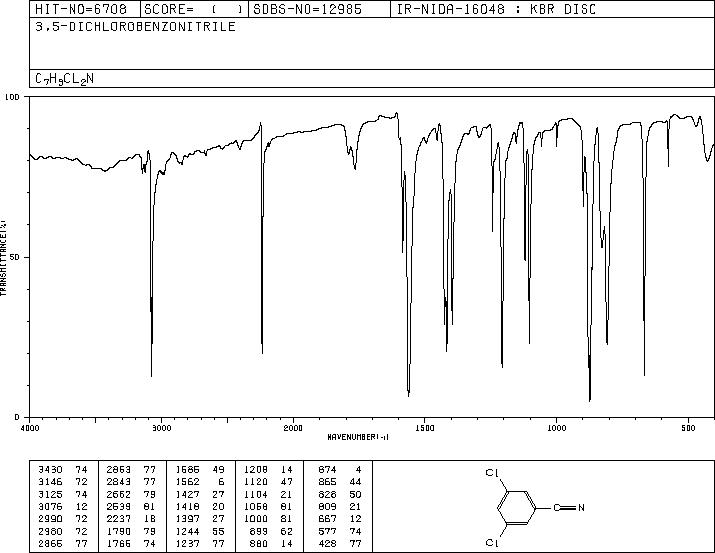
Task: Select peak table entry 1068
Action: [269, 506]
